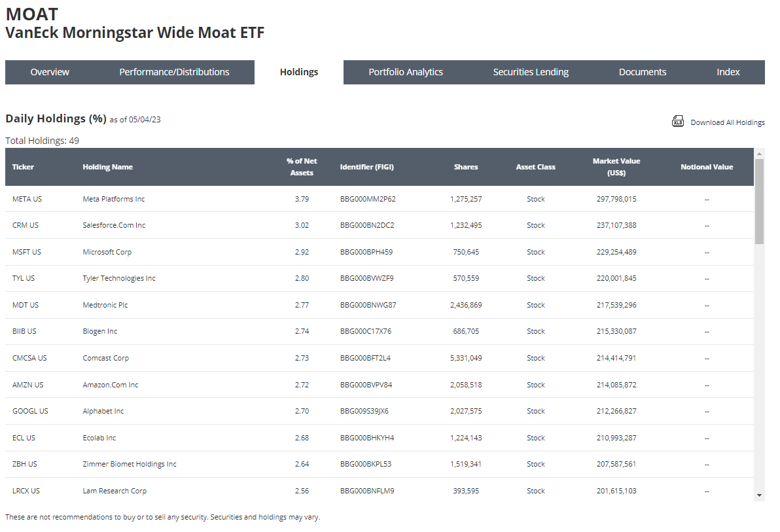Sort by % of Net Assets header
This screenshot has height=532, width=780.
click(302, 167)
